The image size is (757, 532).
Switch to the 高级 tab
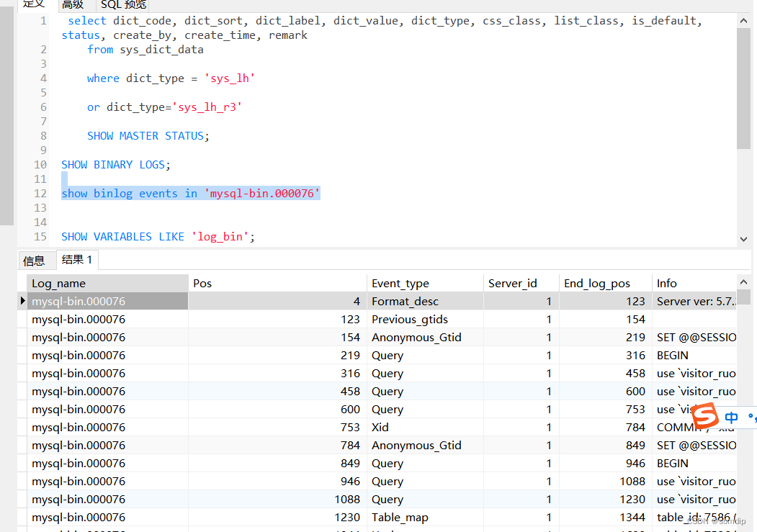pyautogui.click(x=73, y=4)
